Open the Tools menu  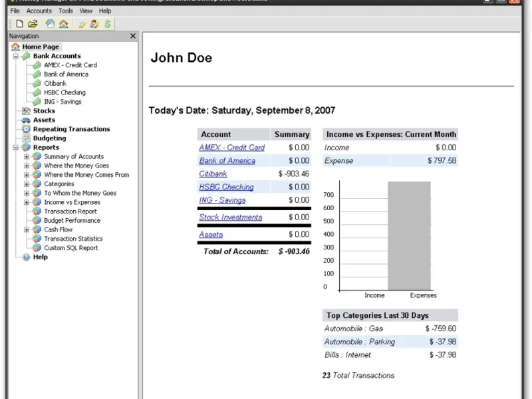(65, 11)
